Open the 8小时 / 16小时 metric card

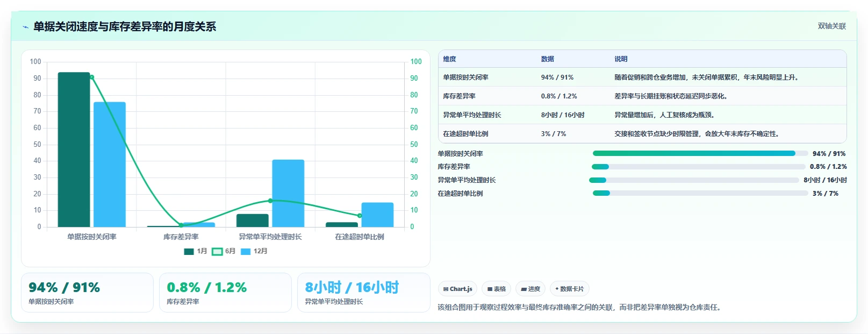tap(364, 293)
